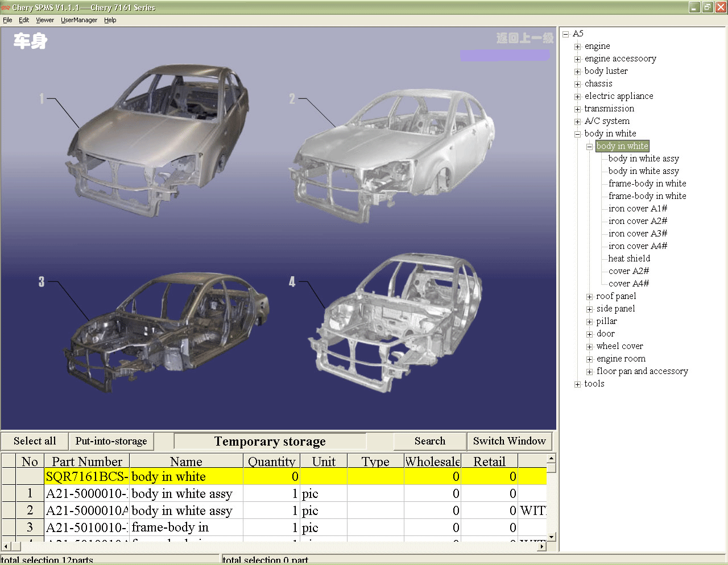728x565 pixels.
Task: Expand the wheel cover tree node
Action: 590,347
